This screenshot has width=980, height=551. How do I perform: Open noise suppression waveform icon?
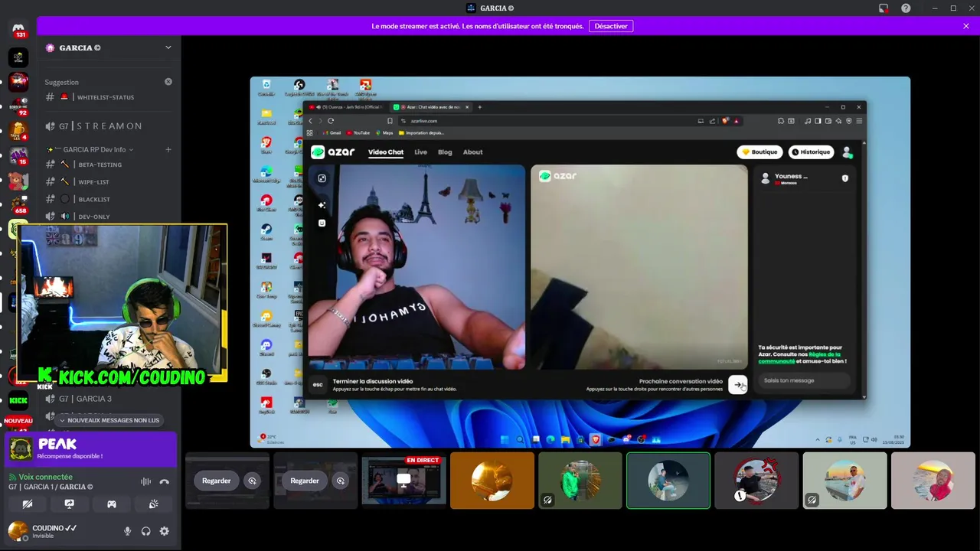coord(145,481)
